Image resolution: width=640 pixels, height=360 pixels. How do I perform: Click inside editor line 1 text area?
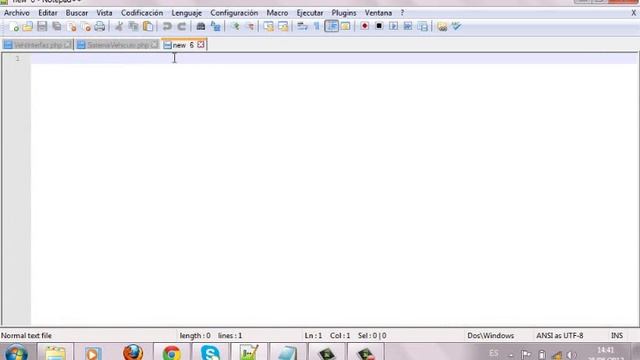(334, 58)
